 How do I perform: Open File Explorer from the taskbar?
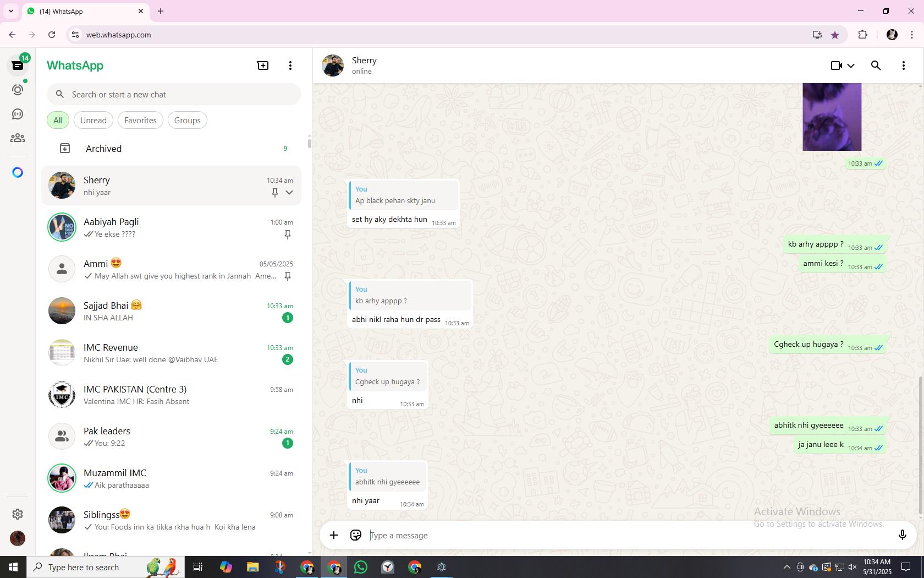coord(252,567)
